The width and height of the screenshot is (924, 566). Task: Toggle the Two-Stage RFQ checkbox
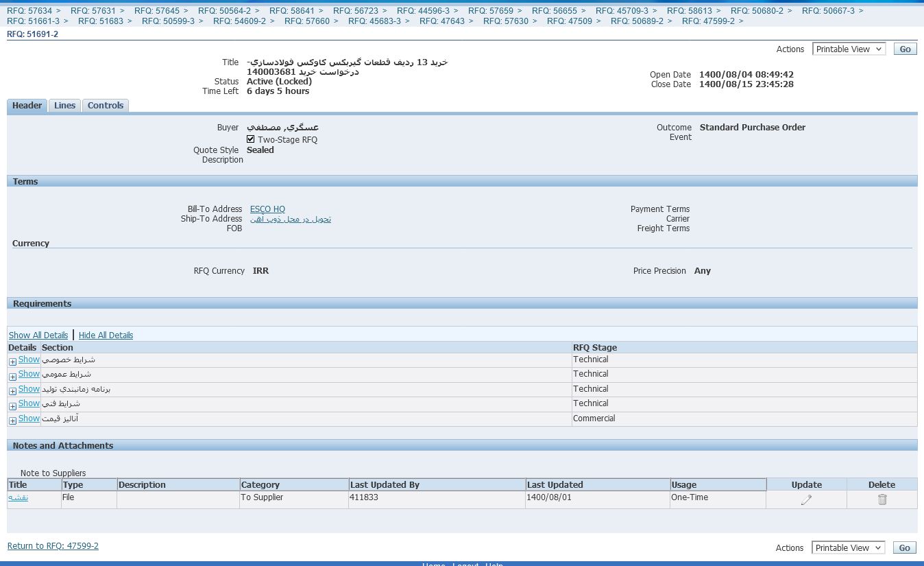click(x=251, y=139)
